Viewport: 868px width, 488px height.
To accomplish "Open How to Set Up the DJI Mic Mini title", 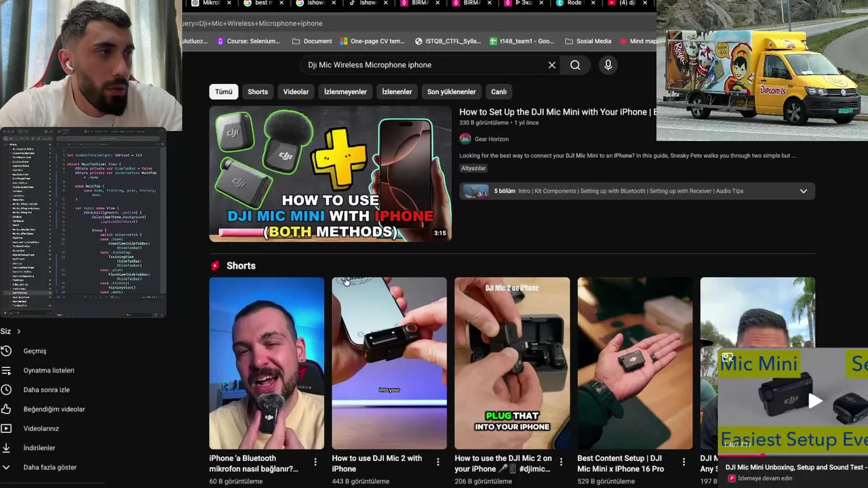I will point(557,113).
